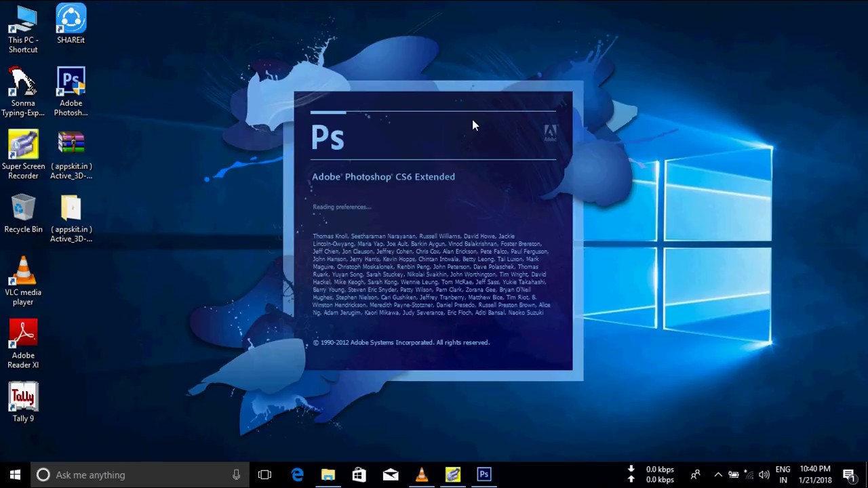Click 'Adobe Photoshop CS6 Extended' title text
Image resolution: width=868 pixels, height=488 pixels.
pyautogui.click(x=383, y=177)
